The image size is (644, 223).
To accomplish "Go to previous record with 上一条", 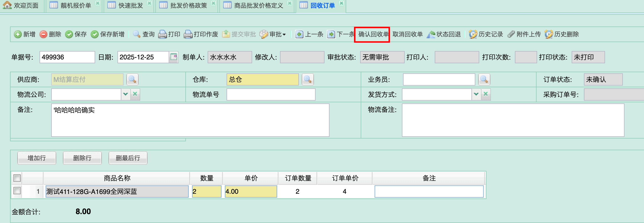I will [x=309, y=34].
